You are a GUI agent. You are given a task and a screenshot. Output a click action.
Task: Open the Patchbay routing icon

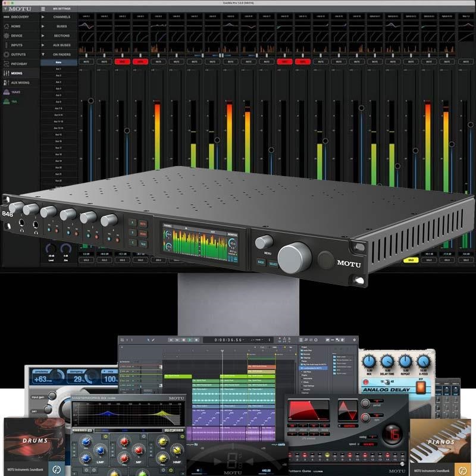6,64
